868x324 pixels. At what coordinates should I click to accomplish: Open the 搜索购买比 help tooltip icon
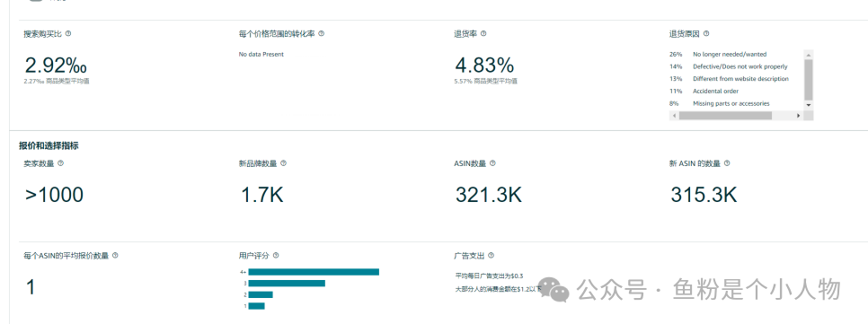click(x=68, y=34)
